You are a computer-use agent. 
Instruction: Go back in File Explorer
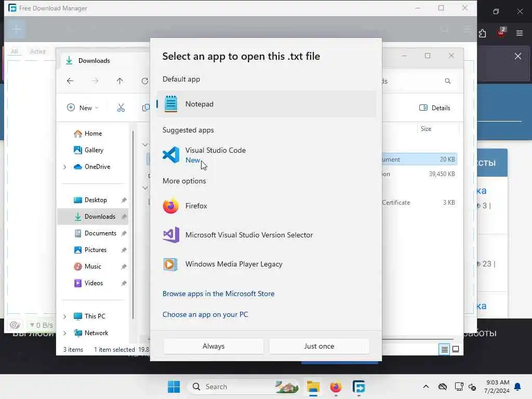point(70,81)
